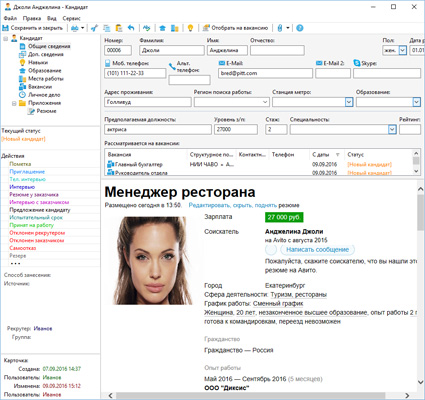
Task: Open the Специальность dropdown
Action: click(x=392, y=129)
